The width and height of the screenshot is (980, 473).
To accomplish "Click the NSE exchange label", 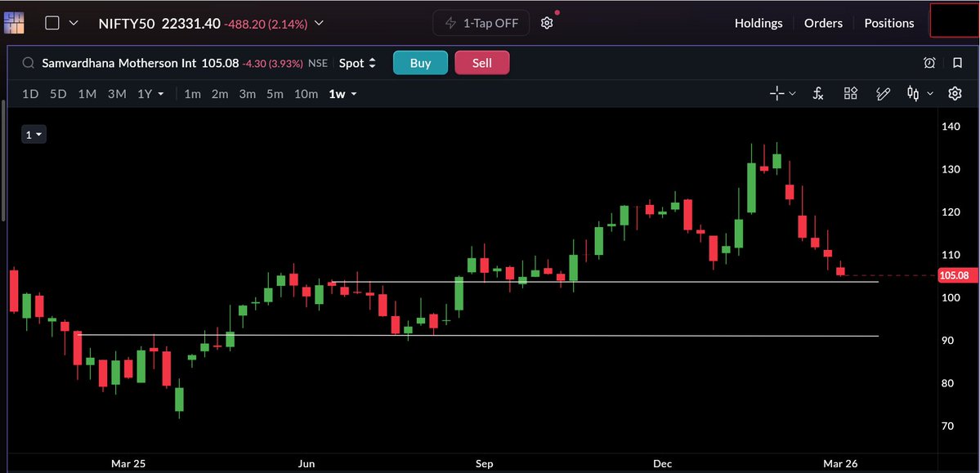I will click(317, 63).
